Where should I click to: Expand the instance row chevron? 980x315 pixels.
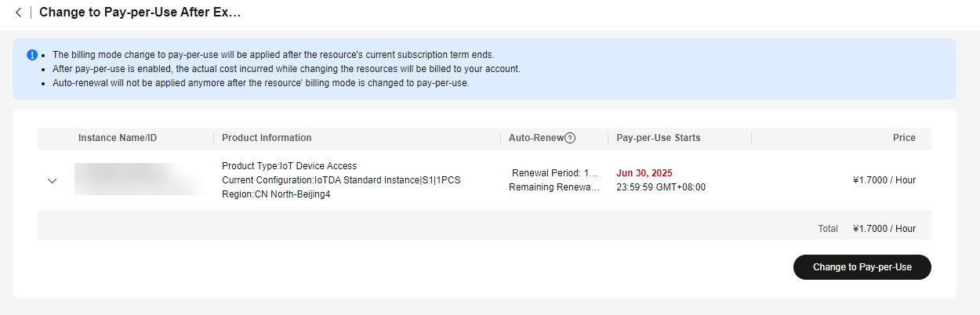53,180
